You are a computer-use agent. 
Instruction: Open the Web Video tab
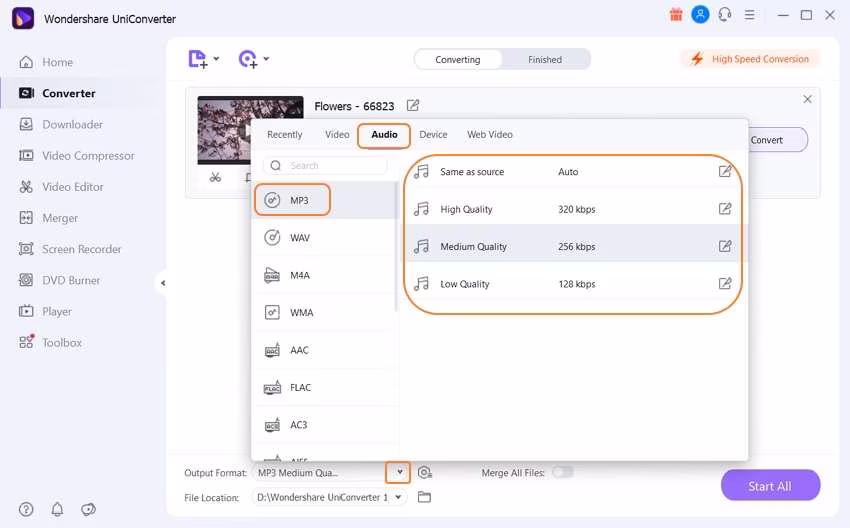click(x=490, y=134)
